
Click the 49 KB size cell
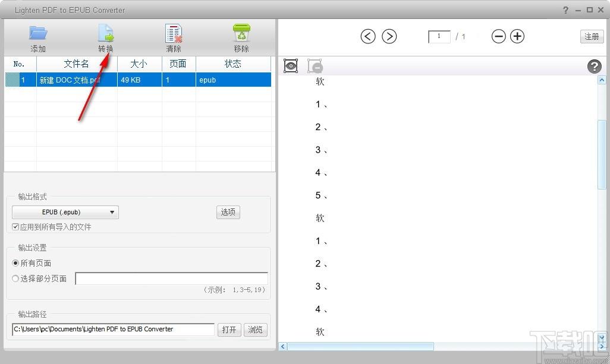[x=139, y=80]
